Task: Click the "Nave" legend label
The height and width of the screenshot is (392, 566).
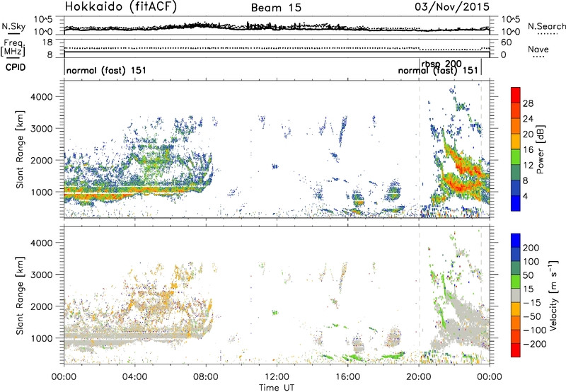Action: click(x=538, y=49)
